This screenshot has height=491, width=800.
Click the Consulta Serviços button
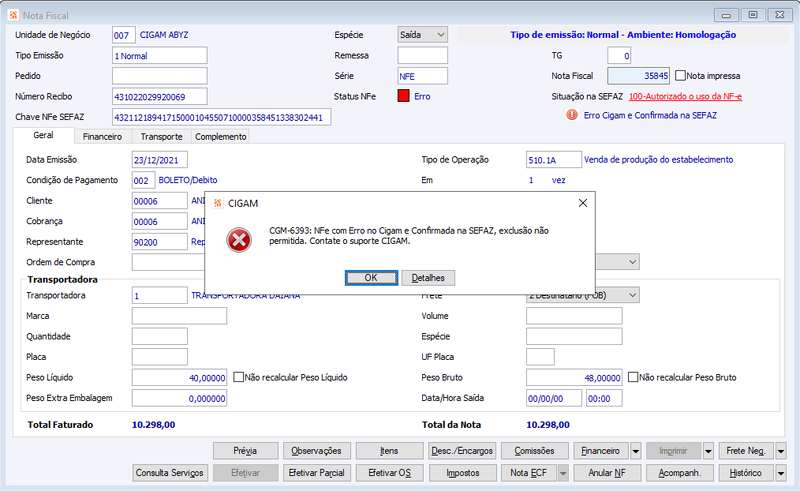pos(170,473)
